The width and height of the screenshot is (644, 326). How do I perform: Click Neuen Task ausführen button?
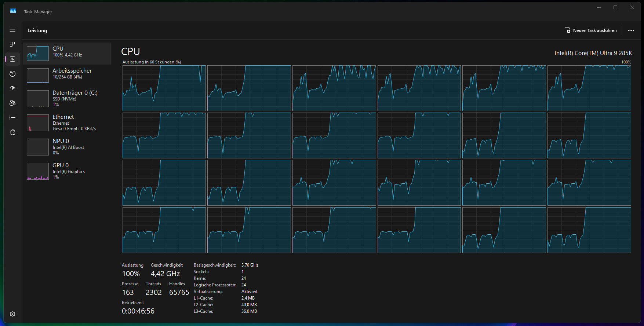590,30
